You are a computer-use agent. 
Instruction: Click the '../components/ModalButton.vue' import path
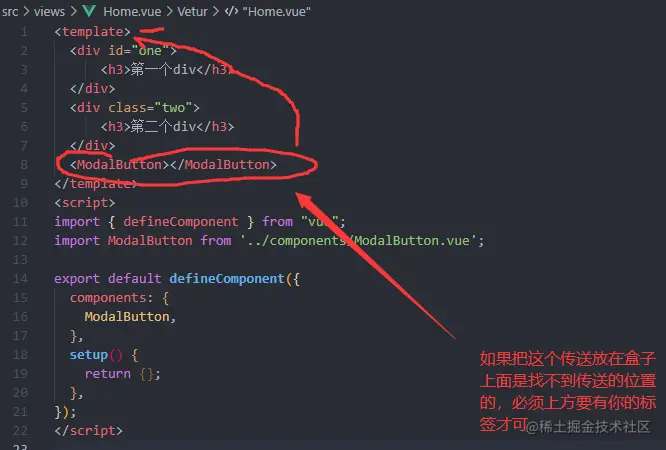click(x=358, y=241)
